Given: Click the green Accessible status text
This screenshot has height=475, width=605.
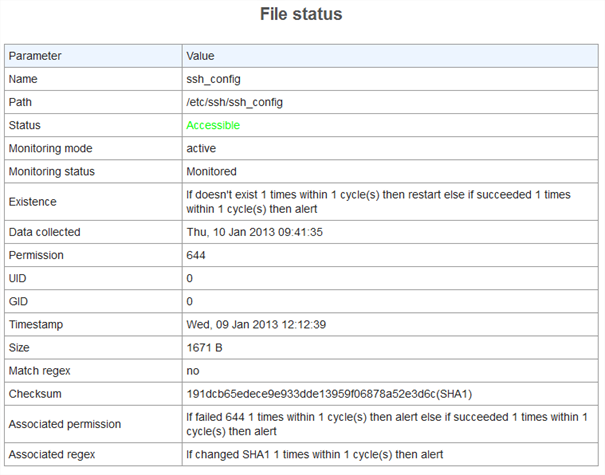Looking at the screenshot, I should point(213,125).
